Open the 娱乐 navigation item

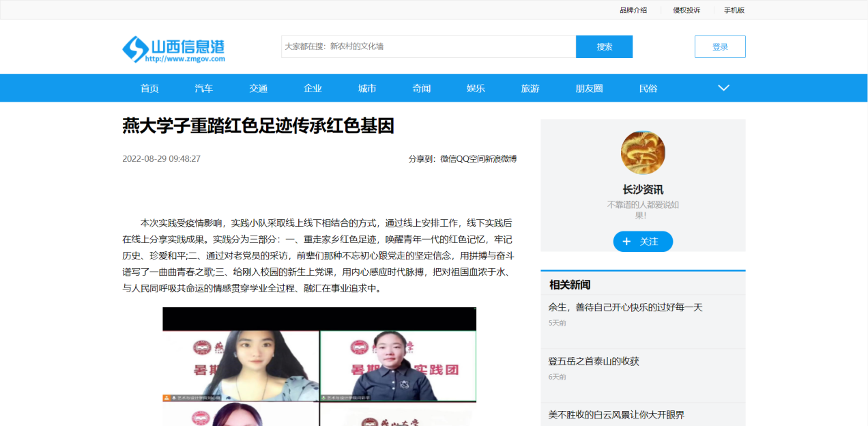coord(476,89)
